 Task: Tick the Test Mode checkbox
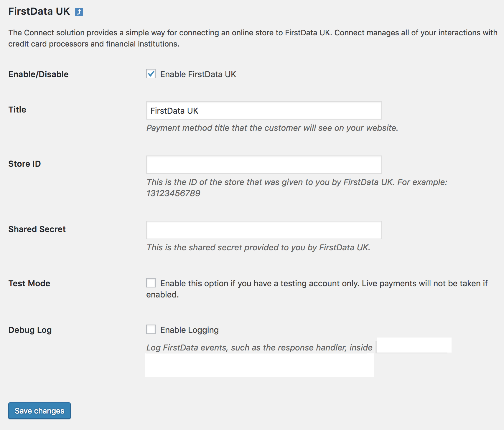(151, 283)
